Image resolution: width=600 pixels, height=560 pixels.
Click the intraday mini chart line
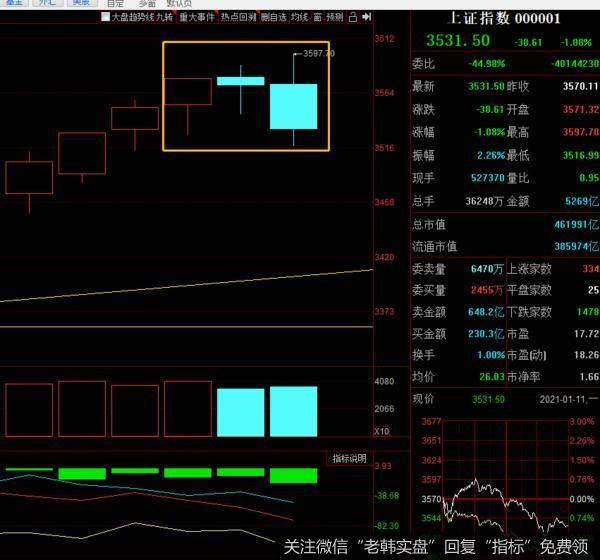pyautogui.click(x=504, y=505)
